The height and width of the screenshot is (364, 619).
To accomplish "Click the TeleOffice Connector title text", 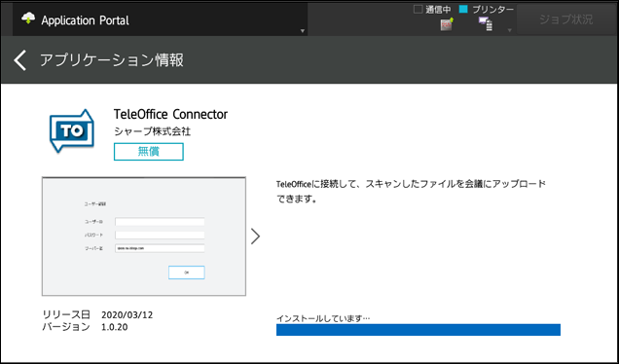I will click(x=170, y=115).
